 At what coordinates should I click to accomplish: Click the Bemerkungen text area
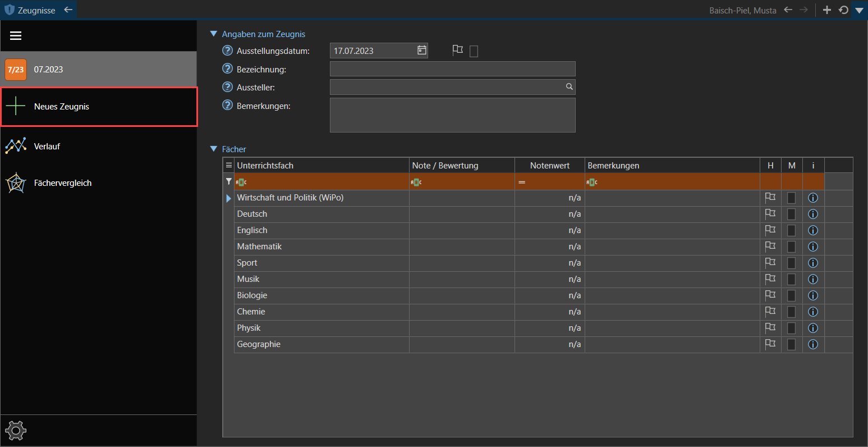[x=452, y=115]
